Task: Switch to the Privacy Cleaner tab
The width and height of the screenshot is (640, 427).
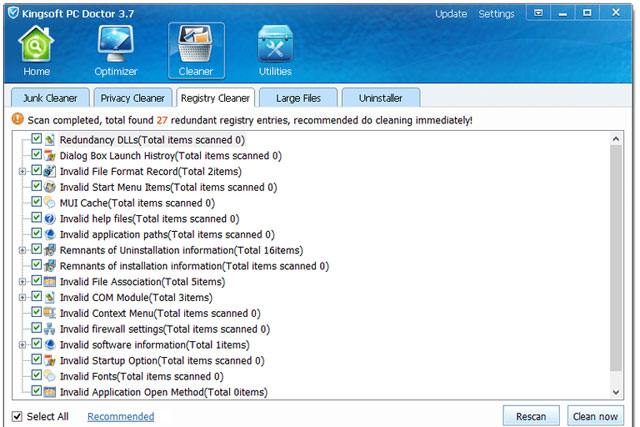Action: coord(133,98)
